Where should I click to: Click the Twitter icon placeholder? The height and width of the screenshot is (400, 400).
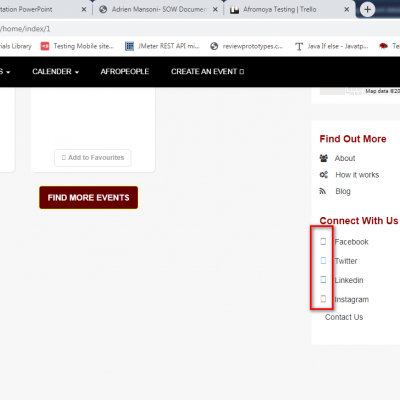(x=323, y=260)
